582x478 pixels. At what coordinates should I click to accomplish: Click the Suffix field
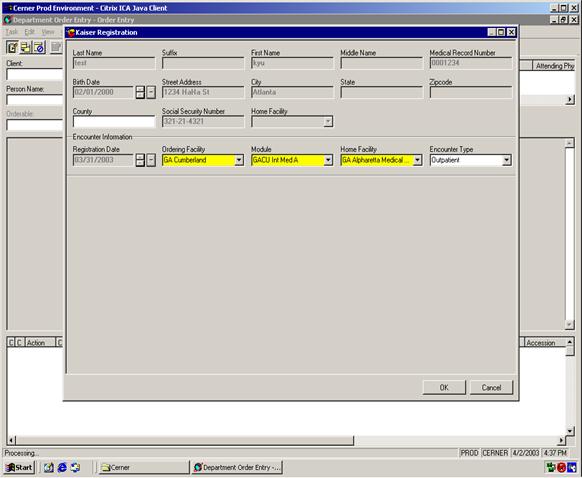pyautogui.click(x=203, y=63)
